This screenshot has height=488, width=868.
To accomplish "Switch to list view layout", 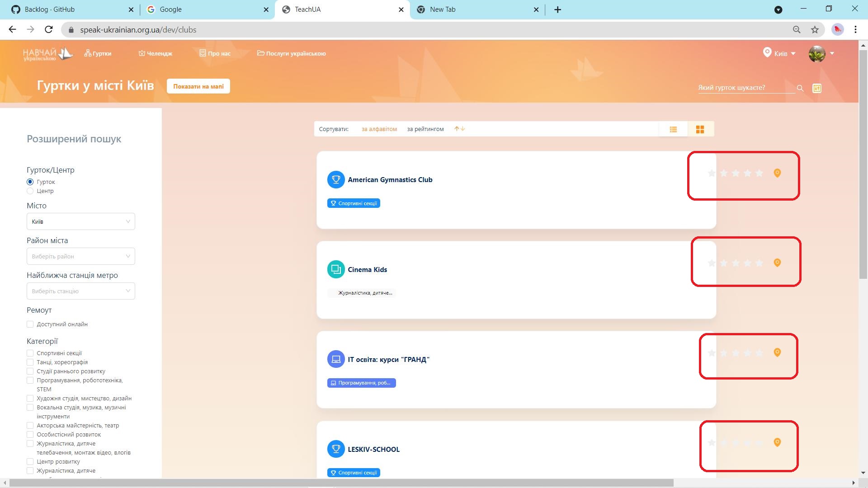I will tap(673, 130).
